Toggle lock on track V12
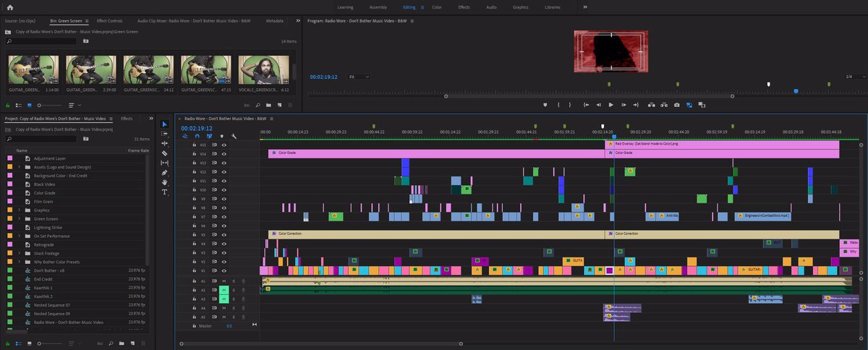This screenshot has height=350, width=868. pyautogui.click(x=194, y=172)
